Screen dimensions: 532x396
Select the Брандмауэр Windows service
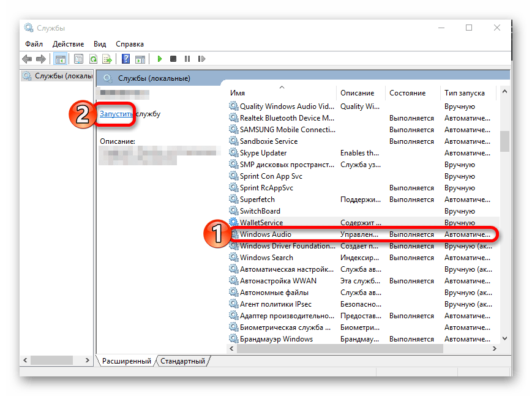[x=363, y=339]
